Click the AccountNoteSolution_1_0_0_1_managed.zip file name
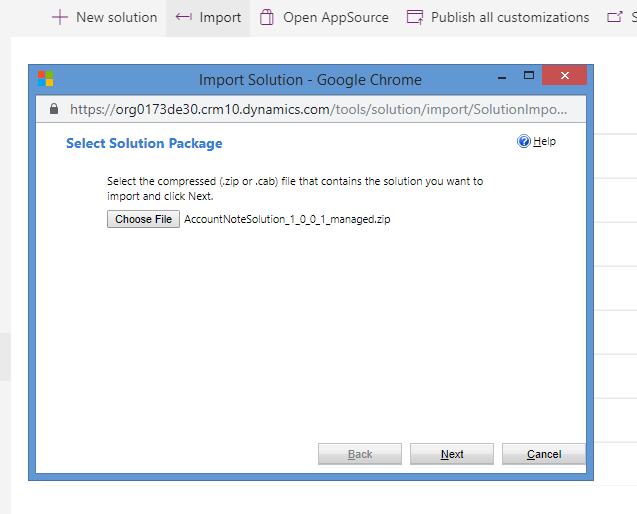 (x=287, y=220)
